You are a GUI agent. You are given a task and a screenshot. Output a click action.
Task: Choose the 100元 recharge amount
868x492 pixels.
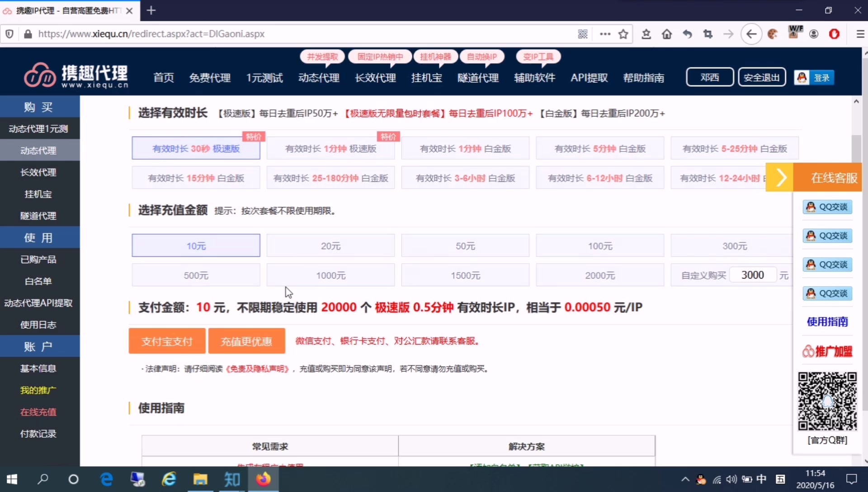(600, 246)
